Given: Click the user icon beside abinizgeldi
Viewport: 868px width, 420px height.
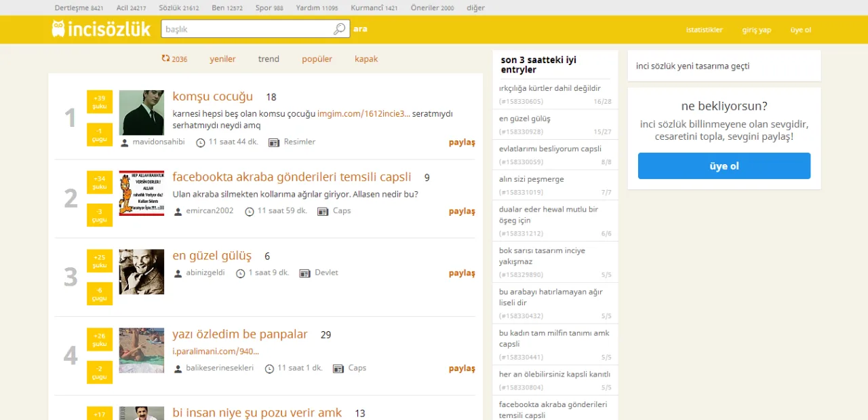Looking at the screenshot, I should tap(178, 273).
